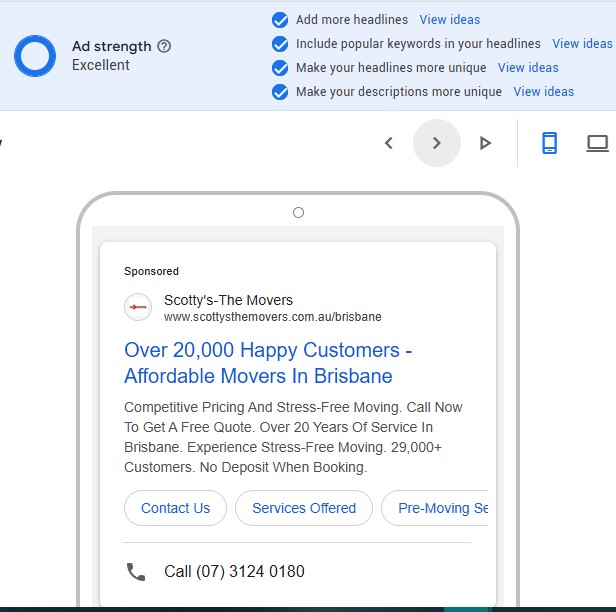The height and width of the screenshot is (612, 616).
Task: Click the www.scottysthemovers.com.au/brisbane URL
Action: [273, 317]
